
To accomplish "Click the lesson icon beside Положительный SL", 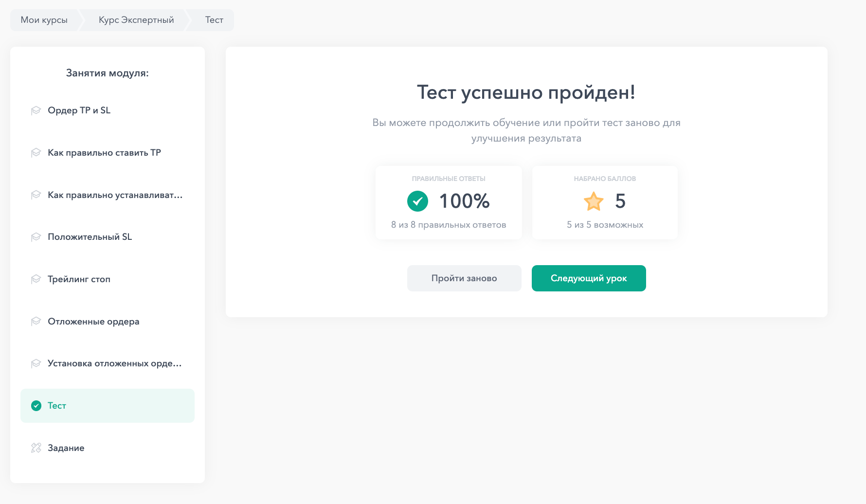I will tap(36, 237).
